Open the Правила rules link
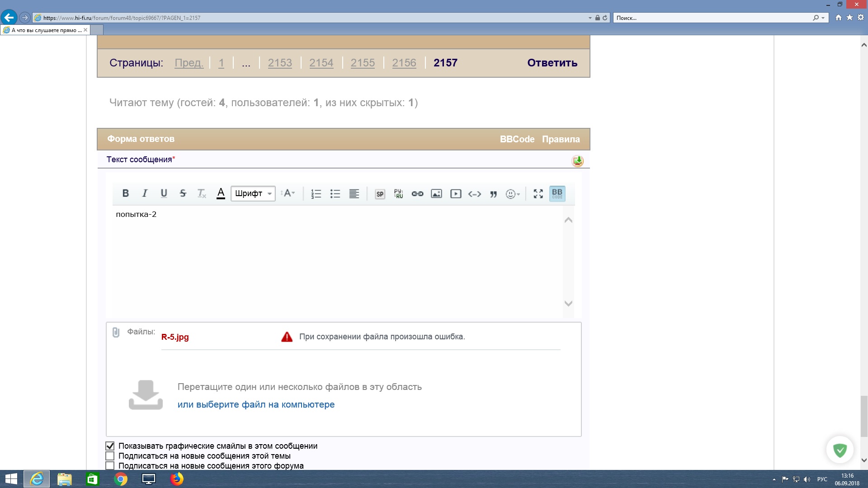Screen dimensions: 868x488 click(561, 139)
